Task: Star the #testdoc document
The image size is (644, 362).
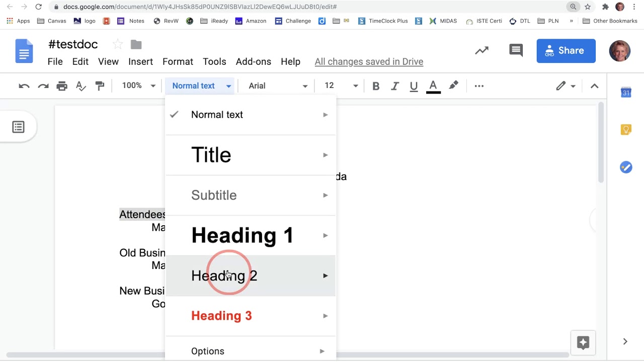Action: pyautogui.click(x=117, y=45)
